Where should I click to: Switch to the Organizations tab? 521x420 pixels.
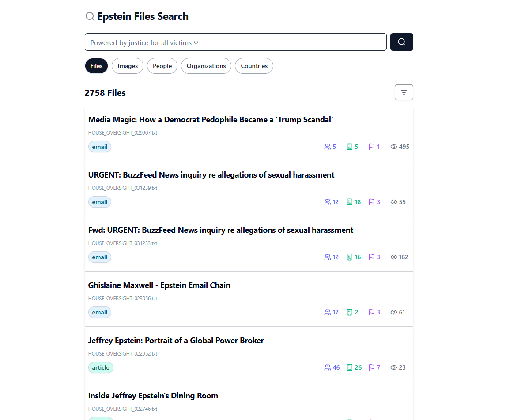(206, 65)
